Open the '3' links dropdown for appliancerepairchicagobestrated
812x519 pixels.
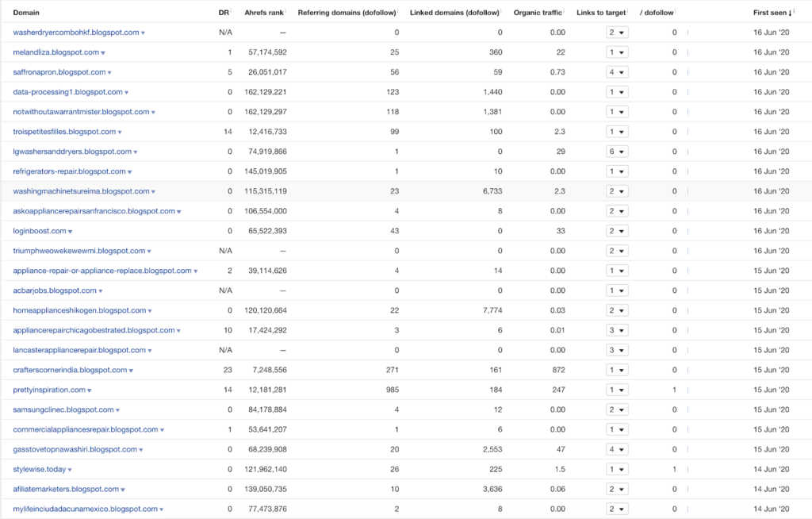617,329
